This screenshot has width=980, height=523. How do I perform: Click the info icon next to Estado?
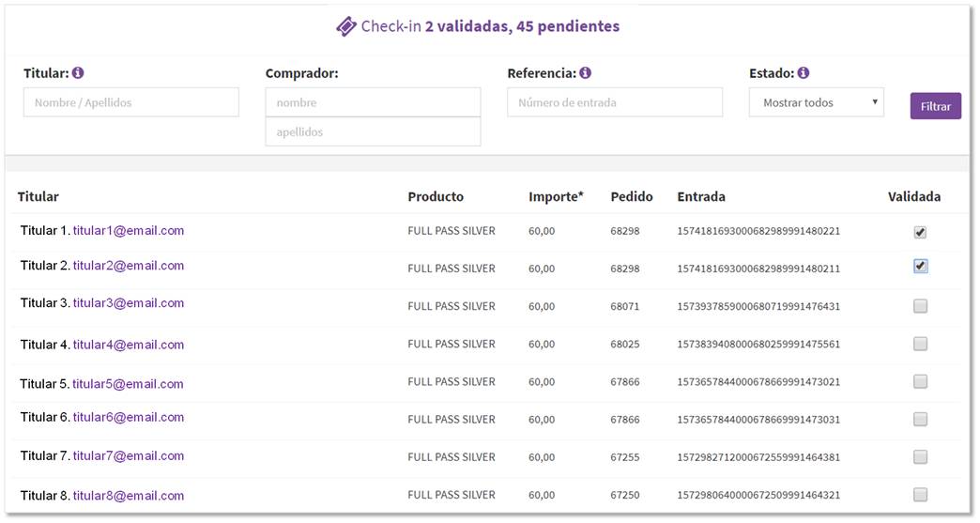pos(804,72)
